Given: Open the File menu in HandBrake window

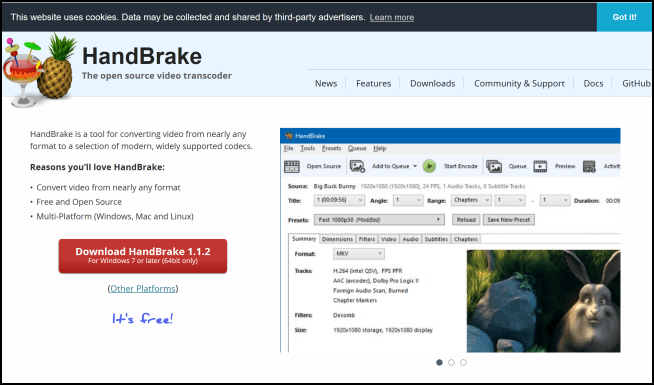Looking at the screenshot, I should pyautogui.click(x=289, y=148).
